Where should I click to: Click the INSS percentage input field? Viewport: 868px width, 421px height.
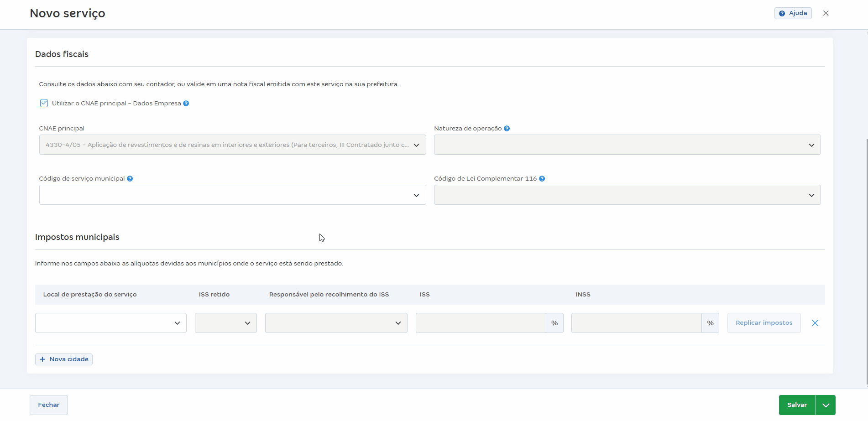coord(636,323)
